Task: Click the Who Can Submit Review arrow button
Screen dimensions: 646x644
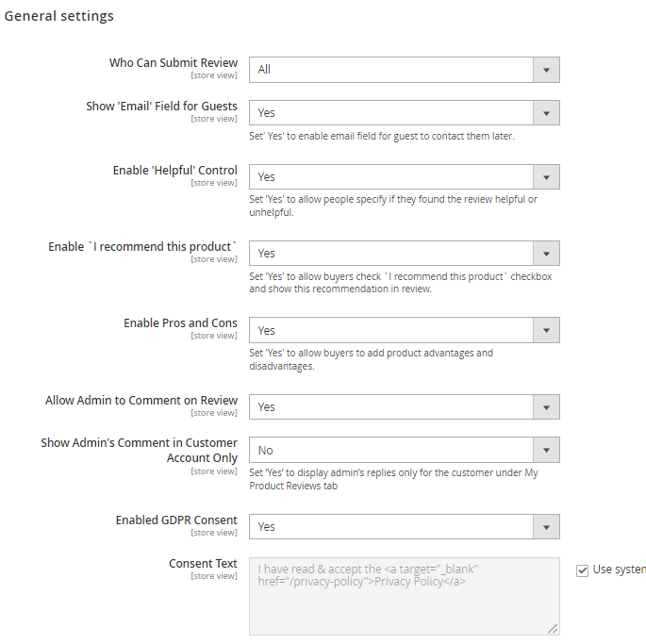Action: point(546,70)
